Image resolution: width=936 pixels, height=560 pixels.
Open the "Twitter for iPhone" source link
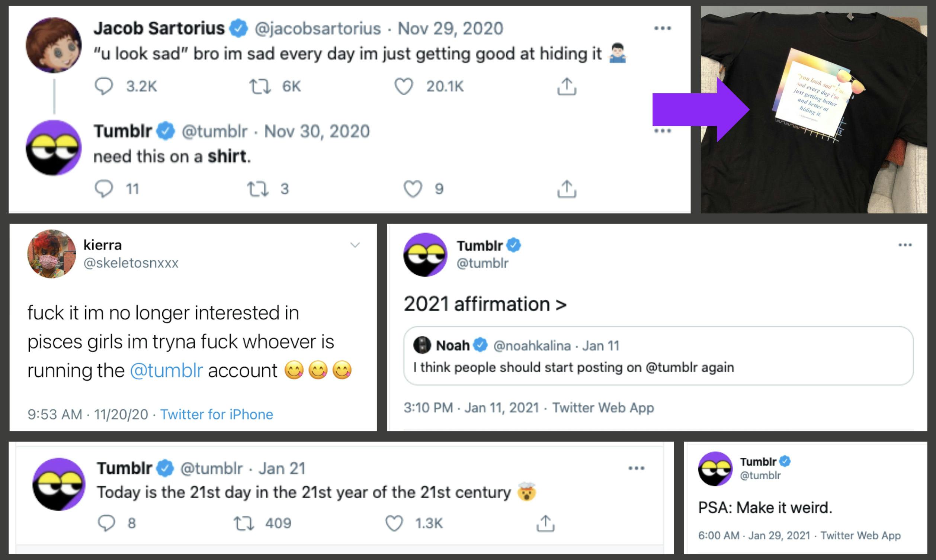click(x=217, y=414)
